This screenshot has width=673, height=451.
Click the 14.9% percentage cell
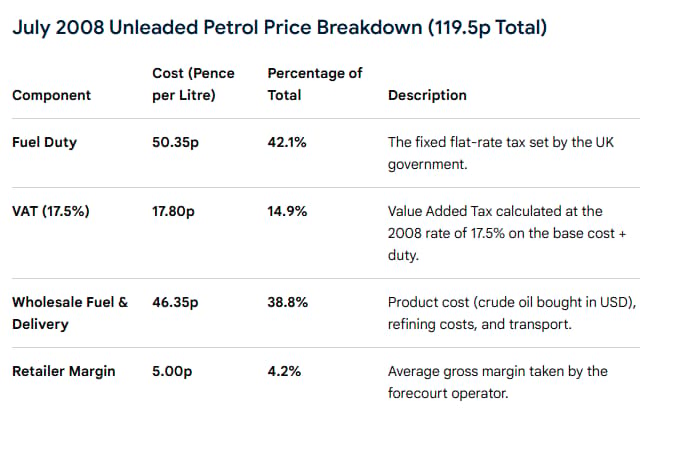(287, 211)
